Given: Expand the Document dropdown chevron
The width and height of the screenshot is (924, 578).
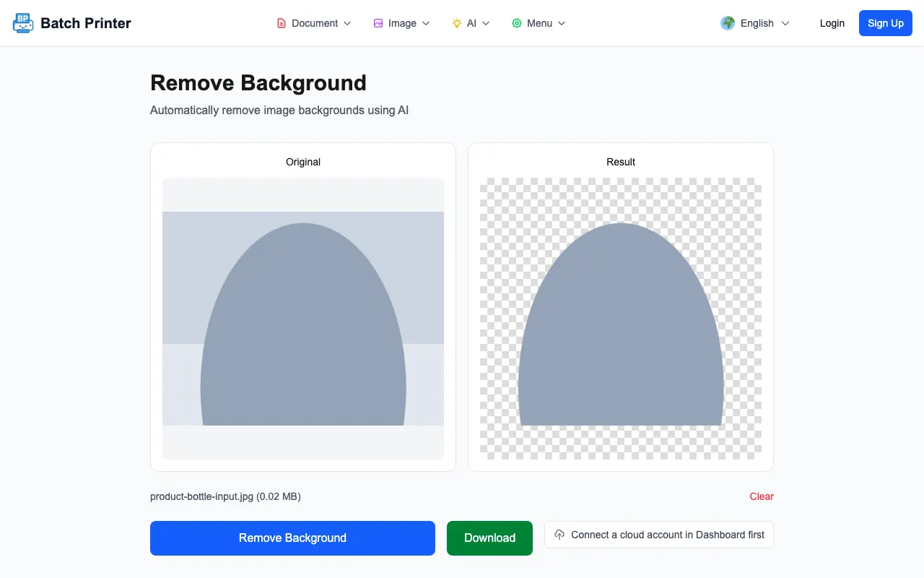Looking at the screenshot, I should tap(347, 23).
